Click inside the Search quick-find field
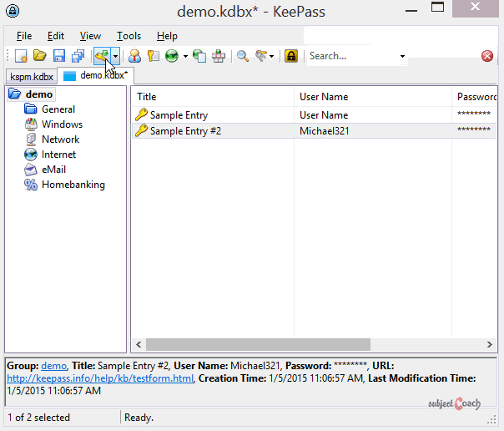 [353, 56]
